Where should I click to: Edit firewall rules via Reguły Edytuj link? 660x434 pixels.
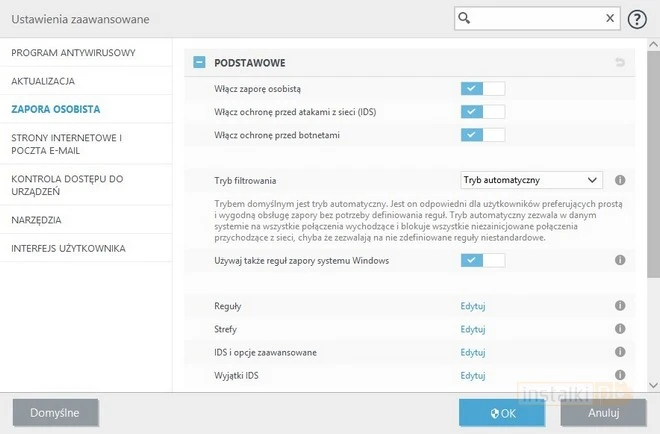point(472,305)
